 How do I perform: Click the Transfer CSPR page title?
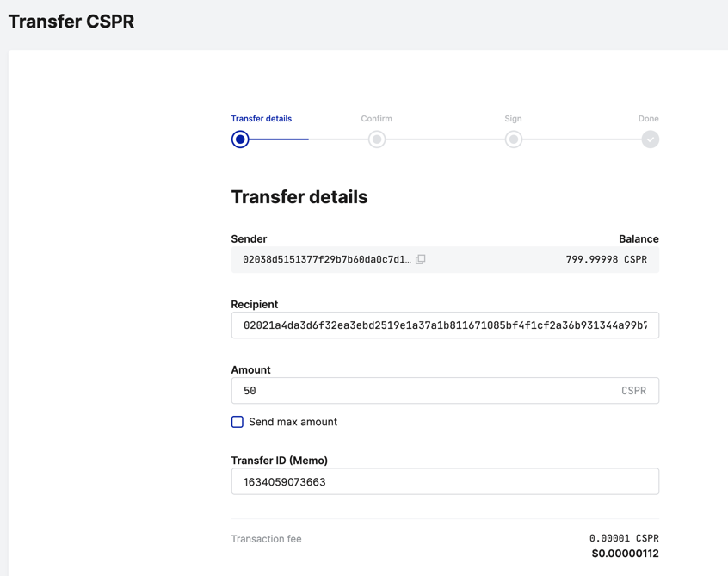click(71, 22)
